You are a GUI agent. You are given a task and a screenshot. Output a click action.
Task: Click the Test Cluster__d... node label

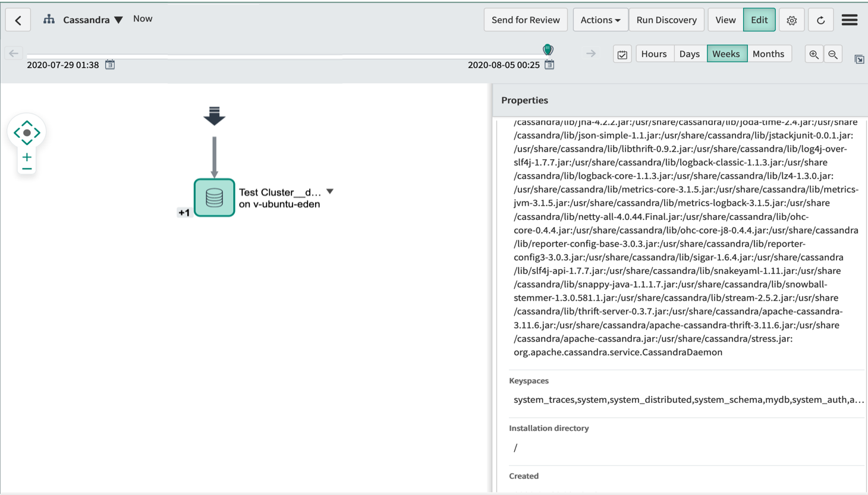tap(280, 192)
